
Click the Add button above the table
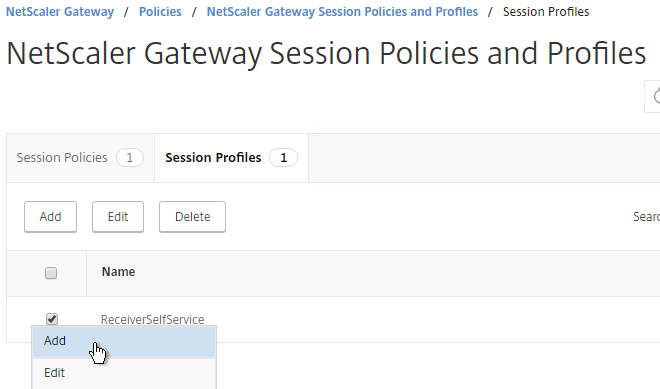pyautogui.click(x=51, y=217)
